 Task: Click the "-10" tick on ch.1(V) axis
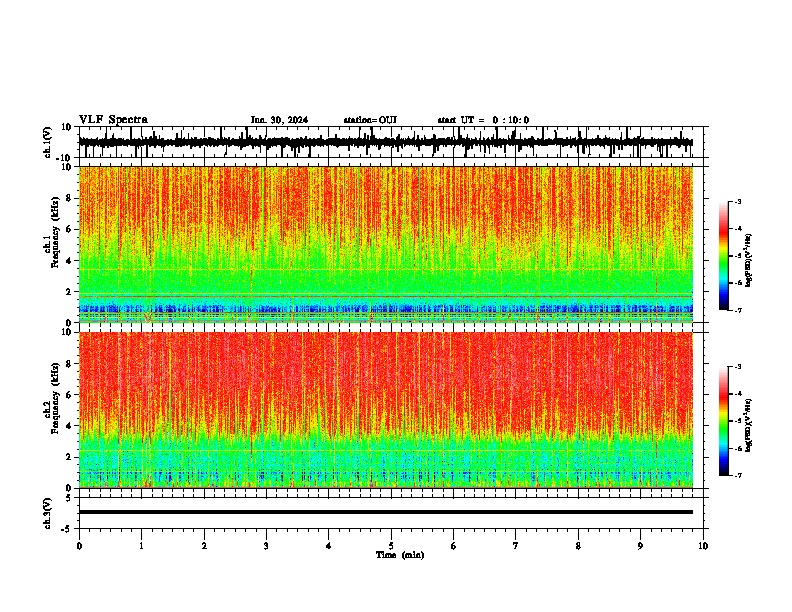coord(65,158)
